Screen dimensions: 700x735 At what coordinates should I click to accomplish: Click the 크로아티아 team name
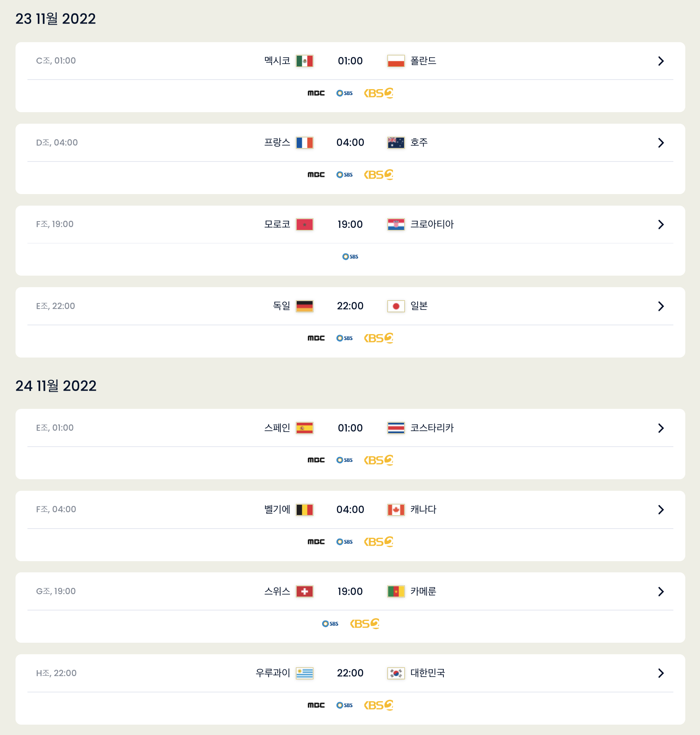pyautogui.click(x=432, y=224)
